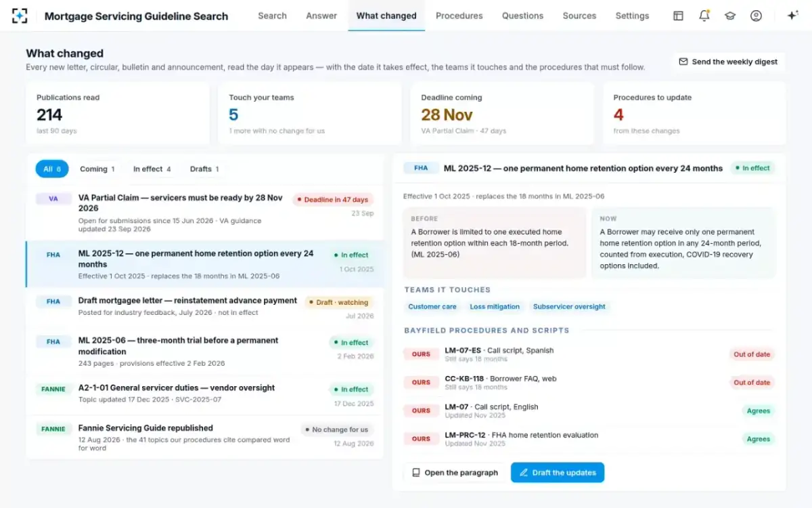812x508 pixels.
Task: Draft the updates
Action: pos(558,473)
